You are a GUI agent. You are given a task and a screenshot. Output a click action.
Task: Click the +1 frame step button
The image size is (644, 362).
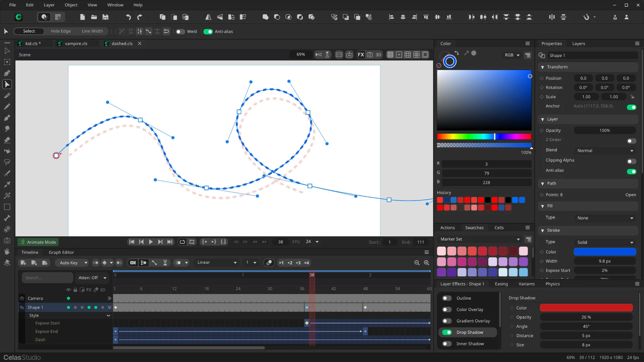click(281, 263)
